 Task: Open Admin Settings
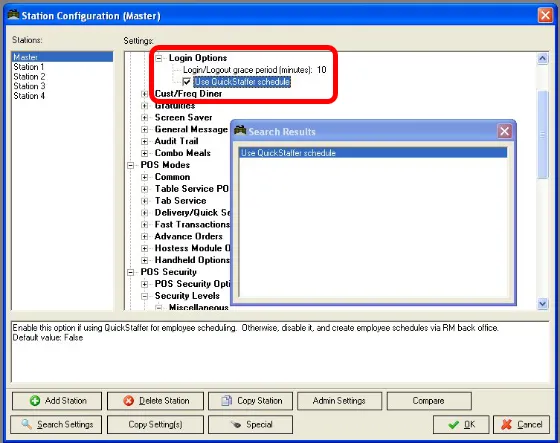(x=339, y=401)
